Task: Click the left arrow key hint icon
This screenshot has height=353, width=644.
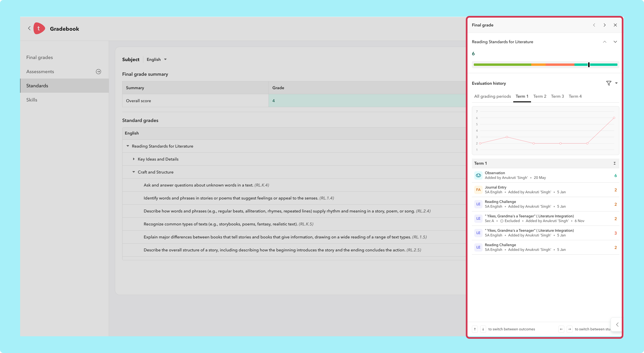Action: point(561,329)
